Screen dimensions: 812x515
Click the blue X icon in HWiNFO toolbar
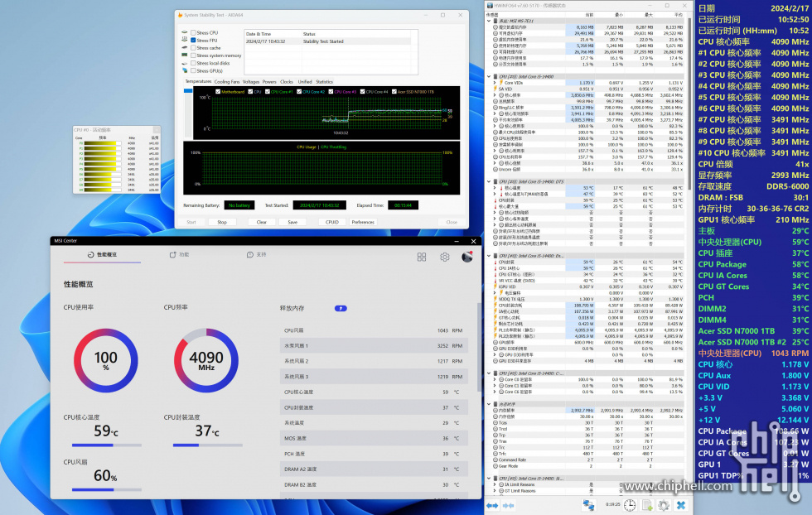(x=681, y=504)
